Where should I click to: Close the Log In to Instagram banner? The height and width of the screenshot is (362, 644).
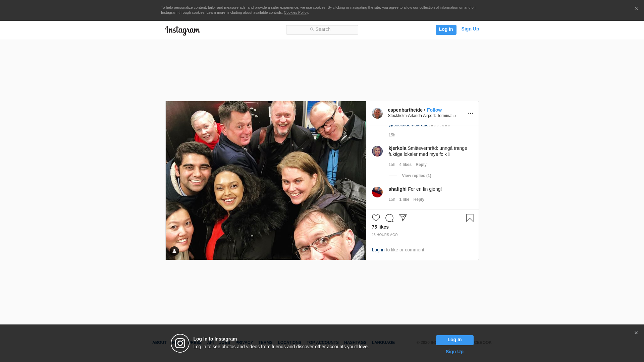636,333
